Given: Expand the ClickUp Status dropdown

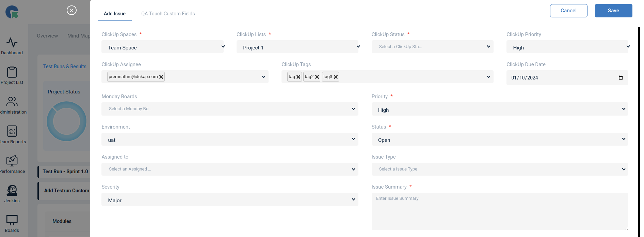Looking at the screenshot, I should click(432, 47).
